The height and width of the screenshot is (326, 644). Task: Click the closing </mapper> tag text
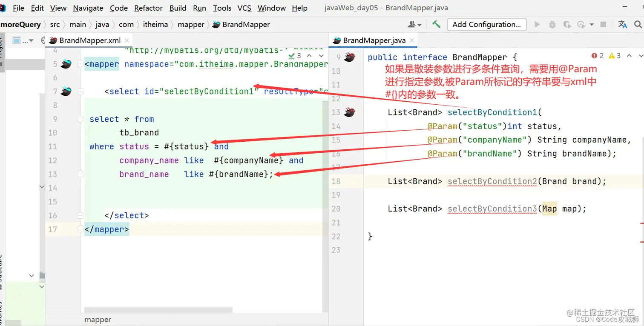[x=107, y=229]
